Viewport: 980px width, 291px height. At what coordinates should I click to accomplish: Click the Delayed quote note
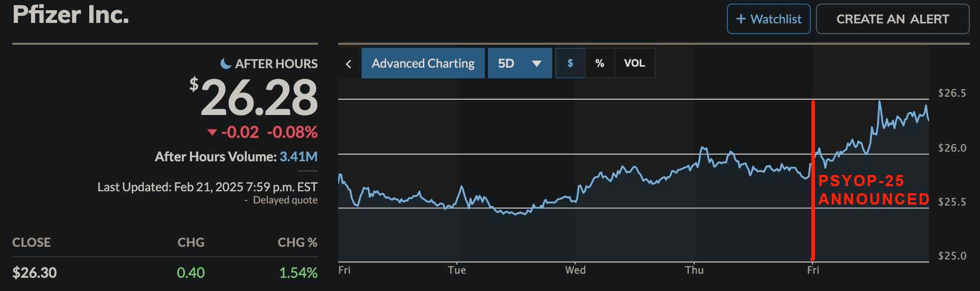285,200
